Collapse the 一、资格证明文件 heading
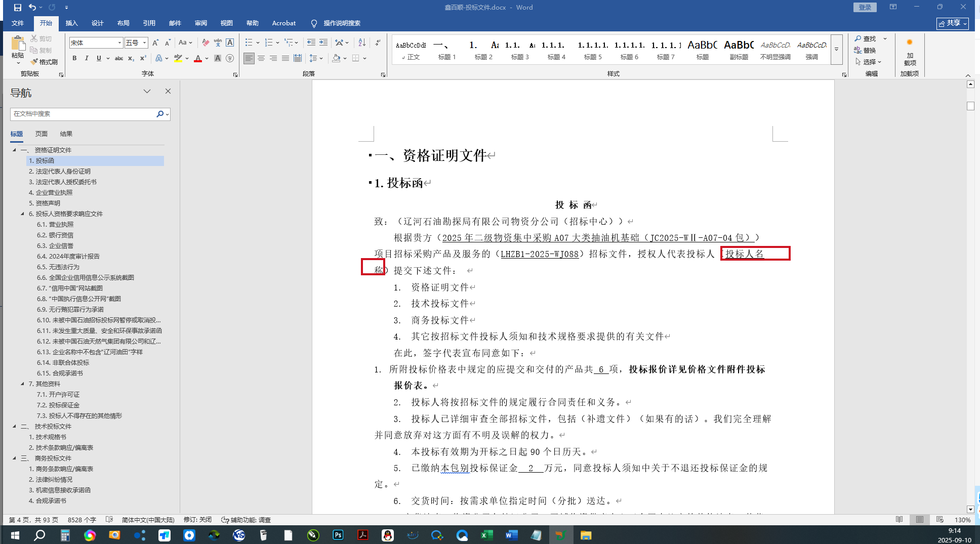The image size is (980, 544). 14,150
